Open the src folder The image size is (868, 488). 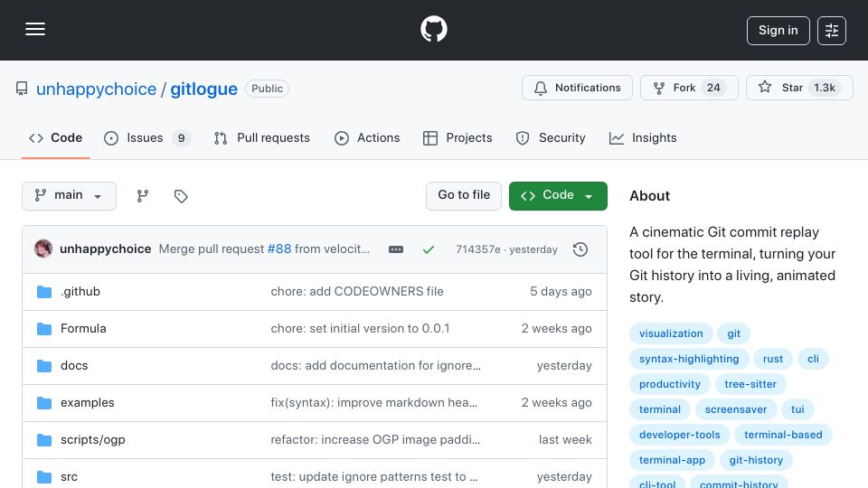pos(70,477)
